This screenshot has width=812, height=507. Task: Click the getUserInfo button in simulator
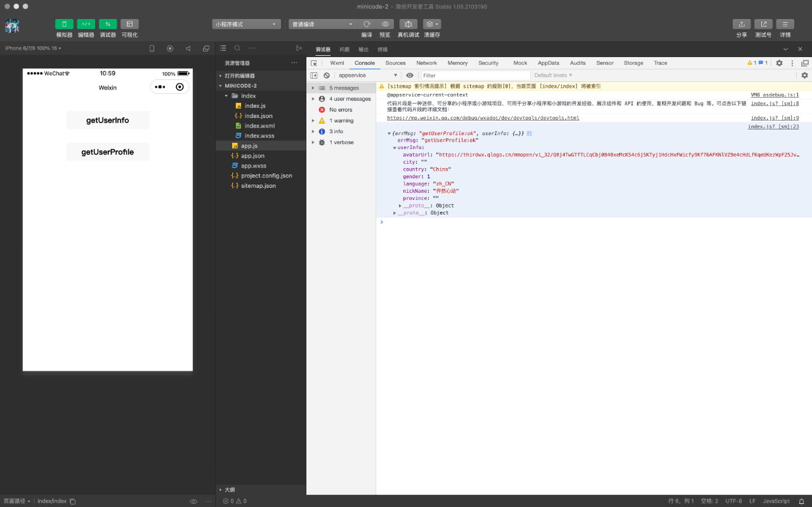point(108,120)
